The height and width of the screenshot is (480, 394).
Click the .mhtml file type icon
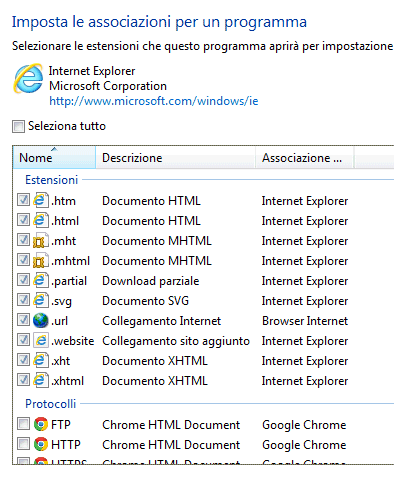coord(41,260)
